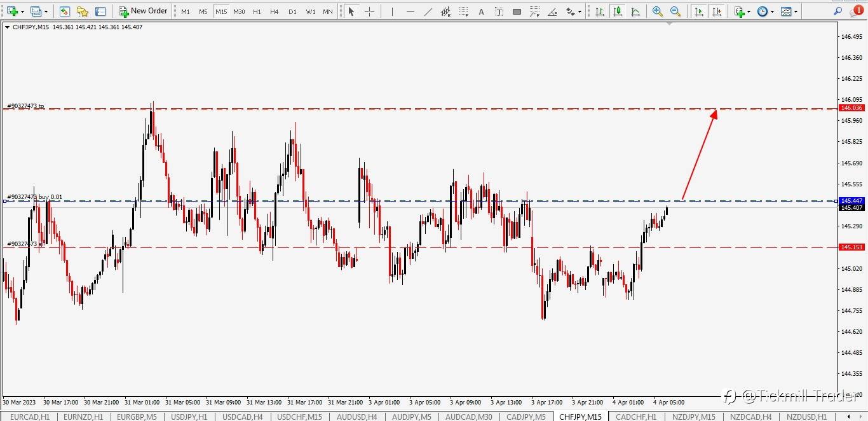Screen dimensions: 868x421
Task: Click the '#90327473 tp' order line label
Action: pos(26,106)
